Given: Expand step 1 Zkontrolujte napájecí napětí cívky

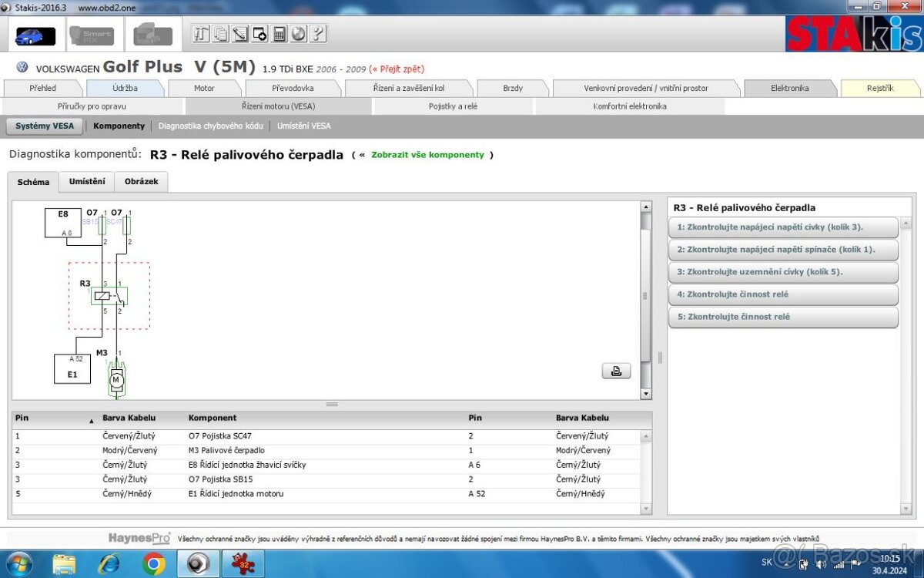Looking at the screenshot, I should pos(783,227).
